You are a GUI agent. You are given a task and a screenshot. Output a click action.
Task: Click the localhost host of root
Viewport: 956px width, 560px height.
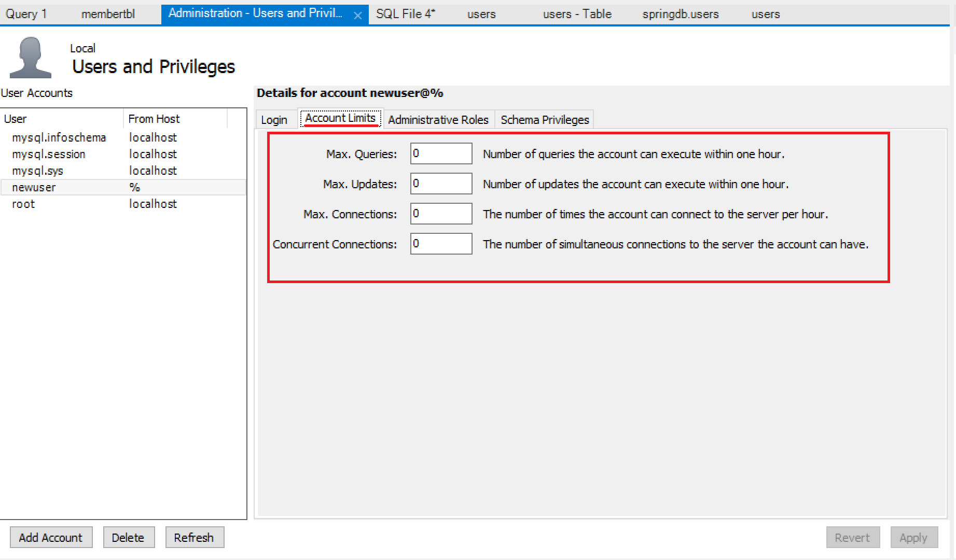tap(153, 204)
